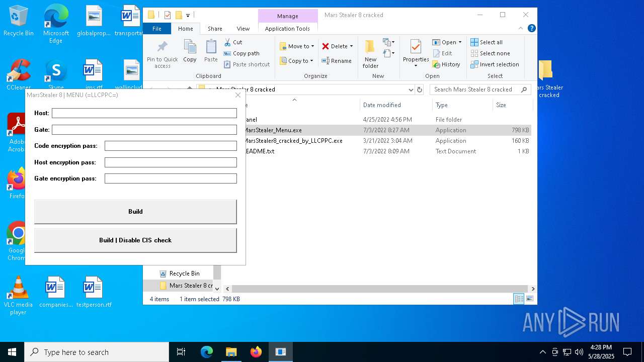Click the History icon in the Open group
The width and height of the screenshot is (644, 362).
pyautogui.click(x=436, y=64)
